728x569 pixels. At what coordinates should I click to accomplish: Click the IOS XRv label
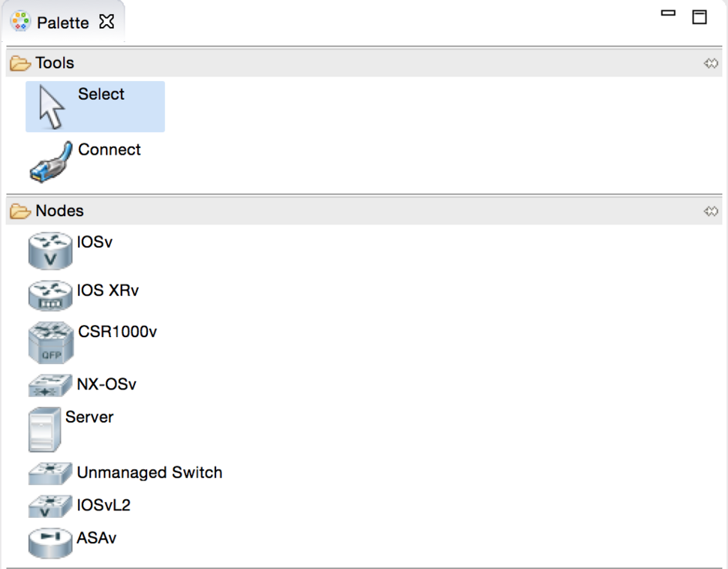coord(108,291)
